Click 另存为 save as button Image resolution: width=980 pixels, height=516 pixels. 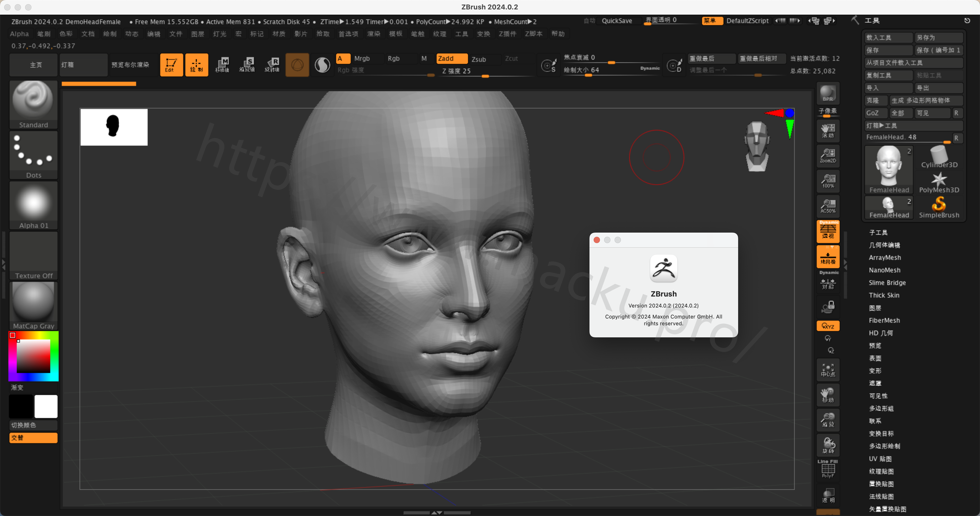[939, 38]
